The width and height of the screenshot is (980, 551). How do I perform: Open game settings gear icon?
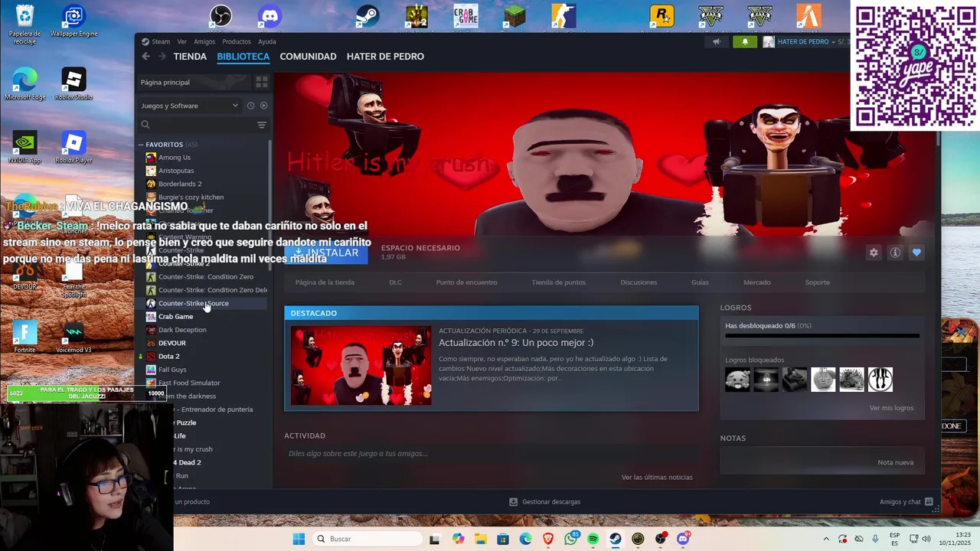coord(874,253)
